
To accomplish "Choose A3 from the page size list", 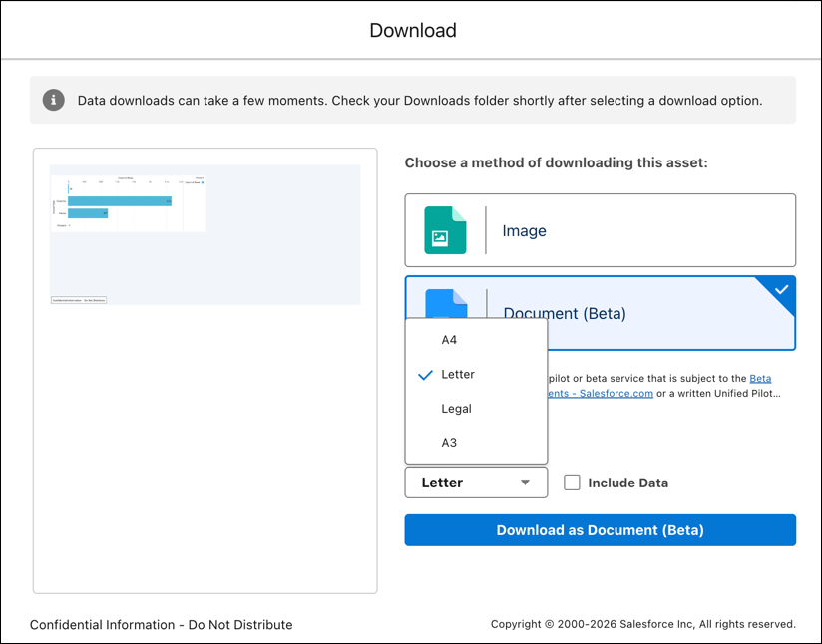I will coord(476,443).
